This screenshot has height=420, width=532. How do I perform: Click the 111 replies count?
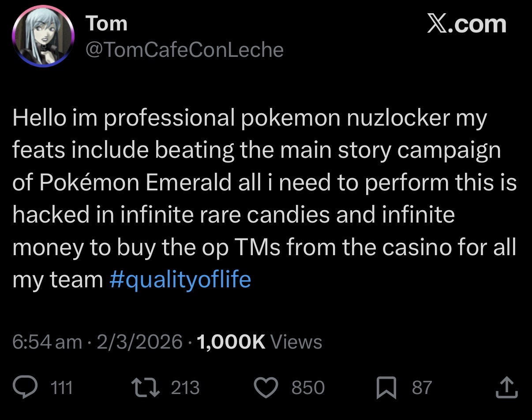(x=62, y=388)
